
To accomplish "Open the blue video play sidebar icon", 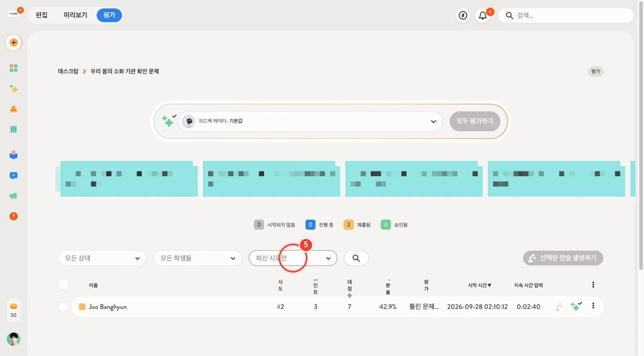I will pos(14,175).
